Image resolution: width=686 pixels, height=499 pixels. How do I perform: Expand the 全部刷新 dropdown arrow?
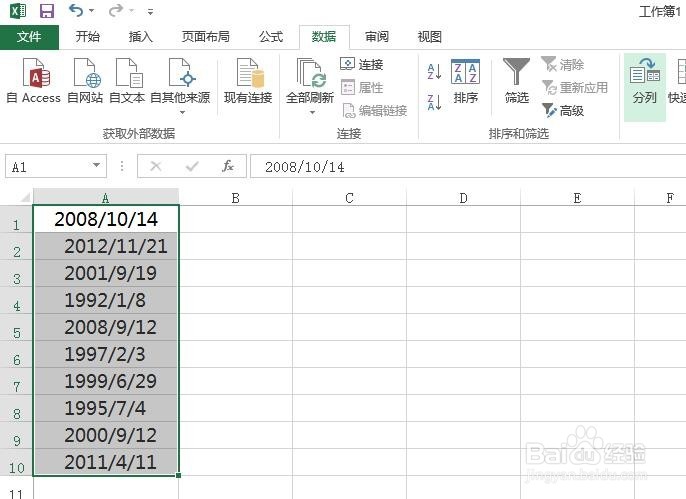[x=312, y=112]
